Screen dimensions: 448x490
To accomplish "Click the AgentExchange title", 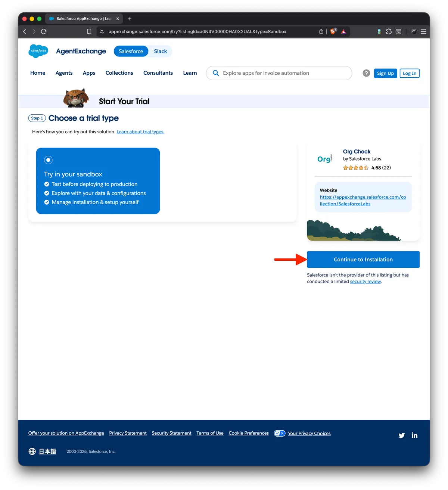I will pyautogui.click(x=81, y=51).
